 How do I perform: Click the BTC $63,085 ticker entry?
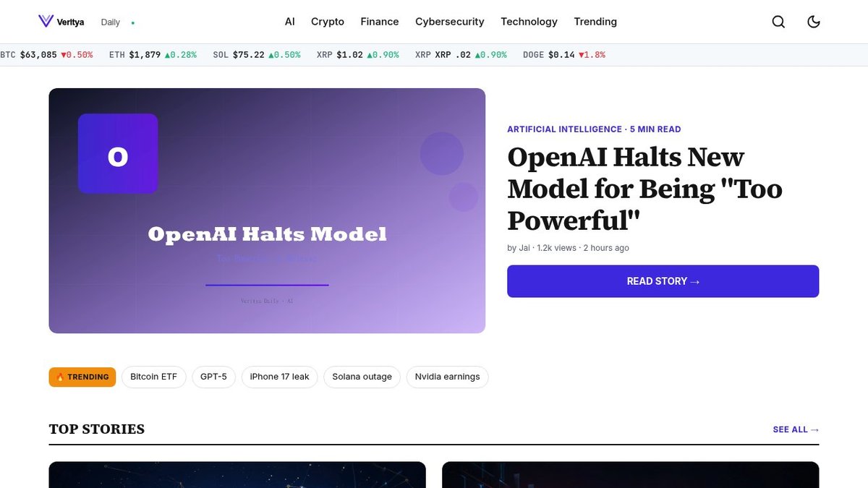(x=46, y=55)
